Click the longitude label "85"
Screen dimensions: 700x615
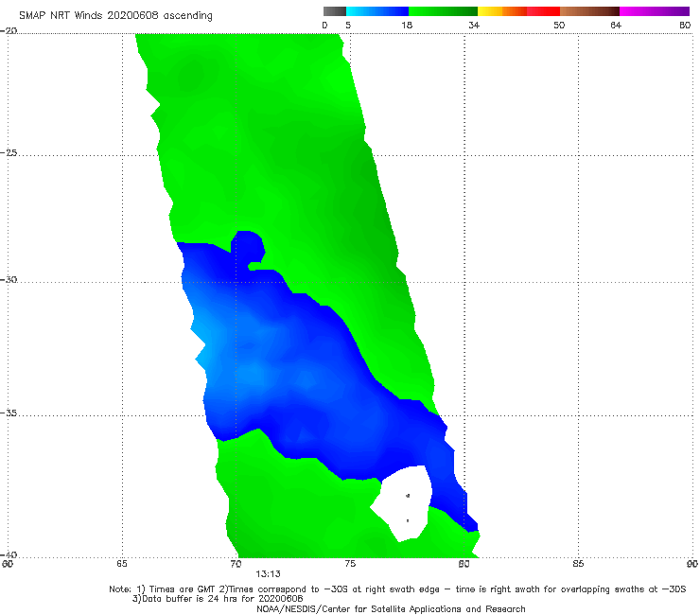click(578, 564)
